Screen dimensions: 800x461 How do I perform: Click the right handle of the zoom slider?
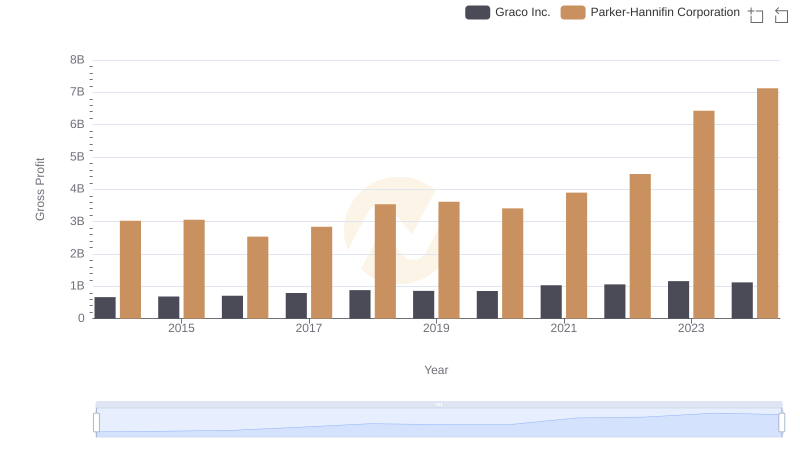pyautogui.click(x=781, y=423)
